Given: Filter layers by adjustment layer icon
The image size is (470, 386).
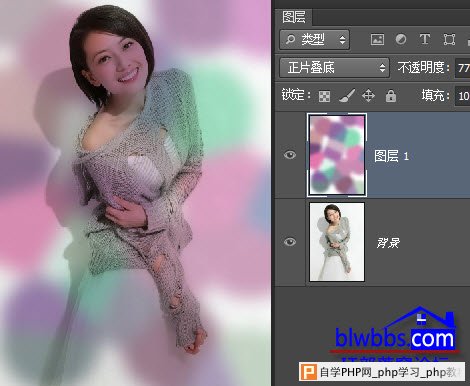Looking at the screenshot, I should [x=401, y=39].
